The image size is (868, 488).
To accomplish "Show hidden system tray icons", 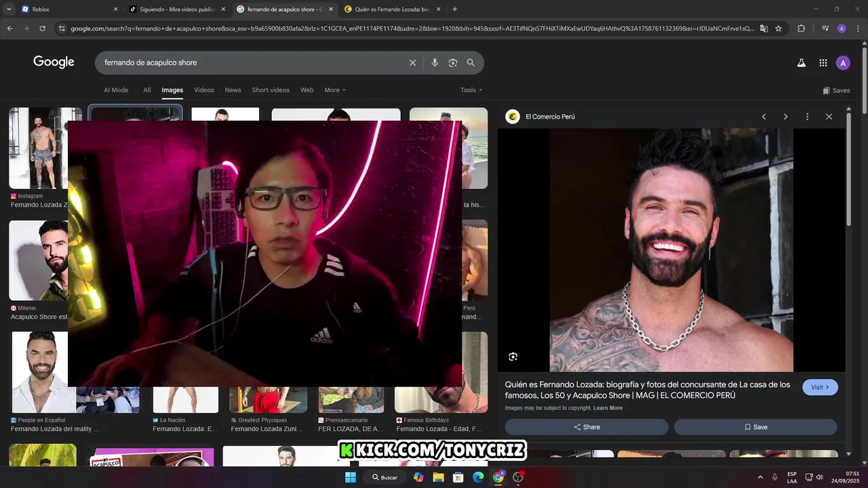I will click(759, 477).
